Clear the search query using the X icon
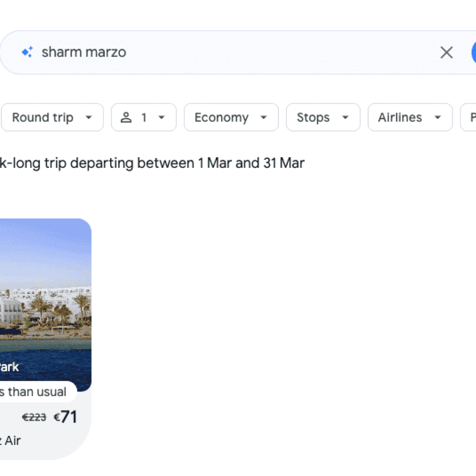This screenshot has width=476, height=476. tap(446, 52)
